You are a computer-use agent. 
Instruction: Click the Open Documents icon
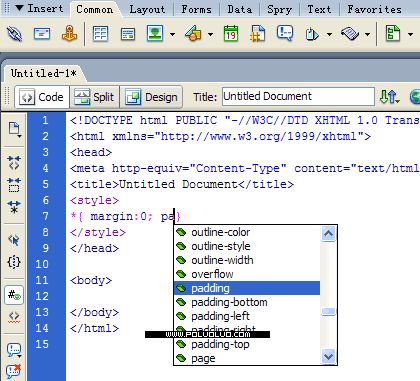click(14, 129)
